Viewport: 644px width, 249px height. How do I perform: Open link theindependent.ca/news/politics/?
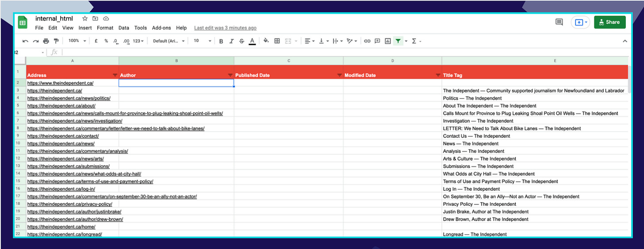point(69,98)
